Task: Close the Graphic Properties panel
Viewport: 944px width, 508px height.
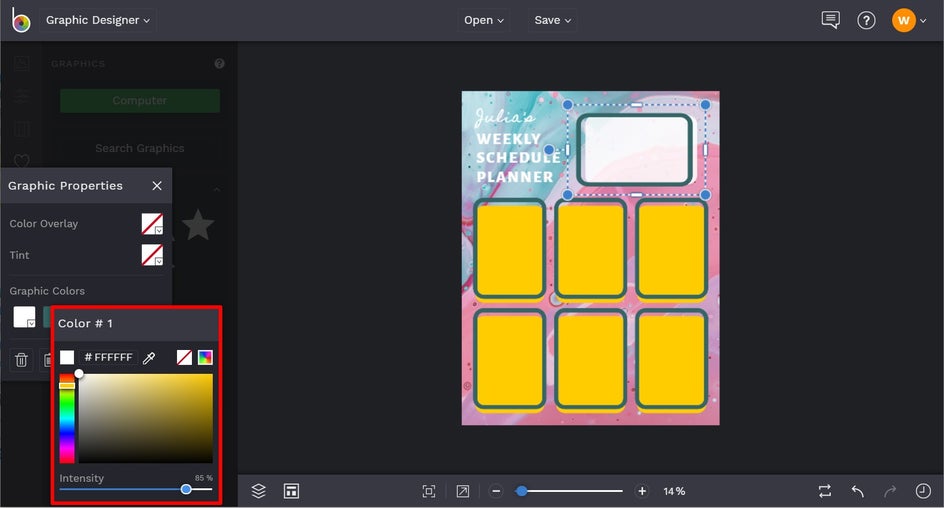Action: (x=157, y=185)
